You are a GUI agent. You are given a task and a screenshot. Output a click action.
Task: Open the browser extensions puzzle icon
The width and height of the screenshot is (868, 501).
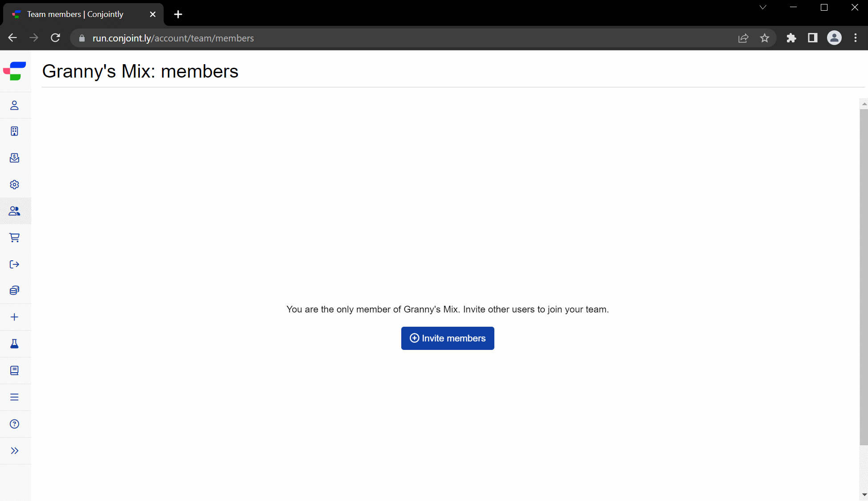(791, 38)
